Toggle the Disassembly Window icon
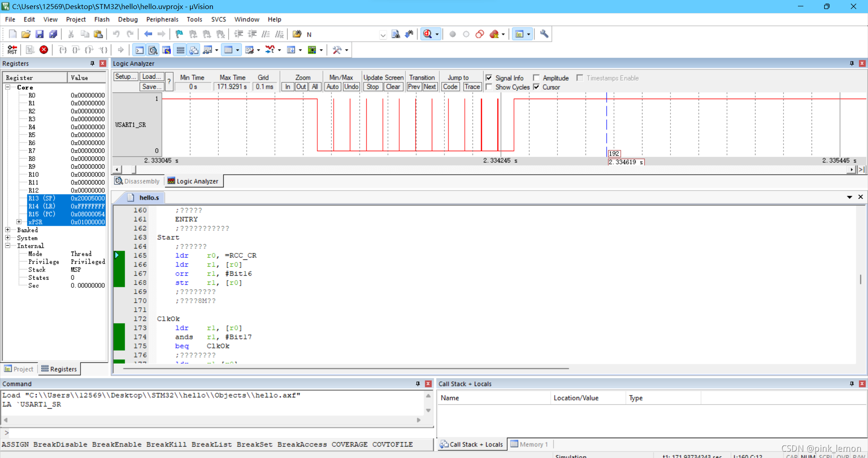The width and height of the screenshot is (868, 458). point(153,50)
